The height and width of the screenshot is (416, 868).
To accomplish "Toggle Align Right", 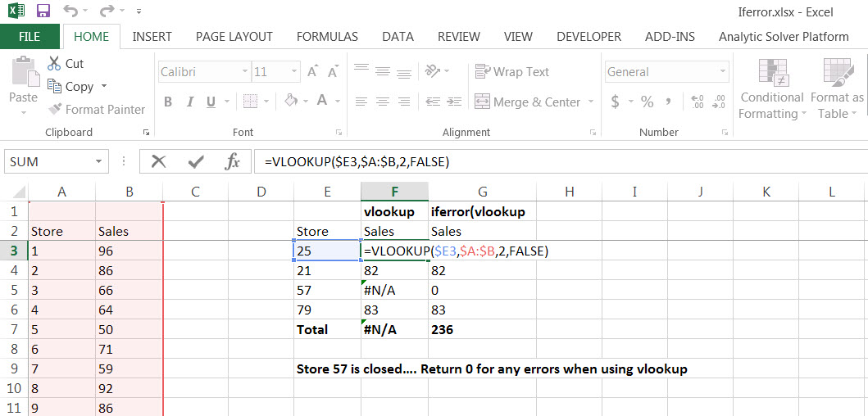I will pyautogui.click(x=404, y=102).
